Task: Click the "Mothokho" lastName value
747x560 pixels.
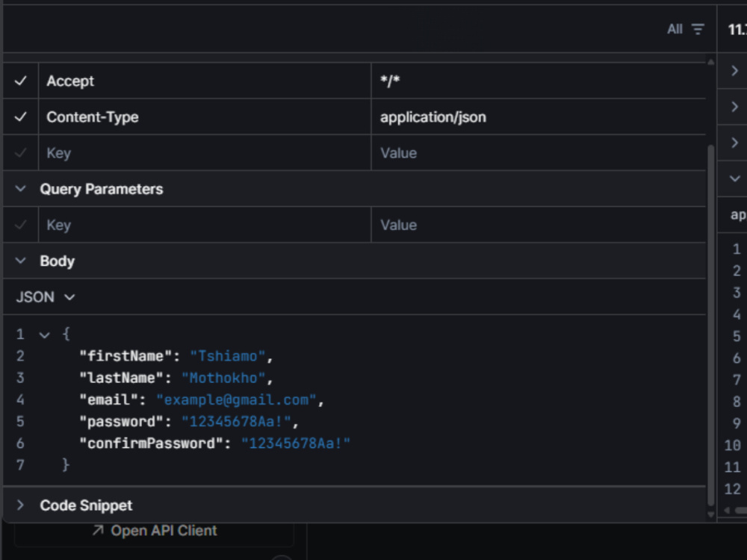Action: click(223, 378)
